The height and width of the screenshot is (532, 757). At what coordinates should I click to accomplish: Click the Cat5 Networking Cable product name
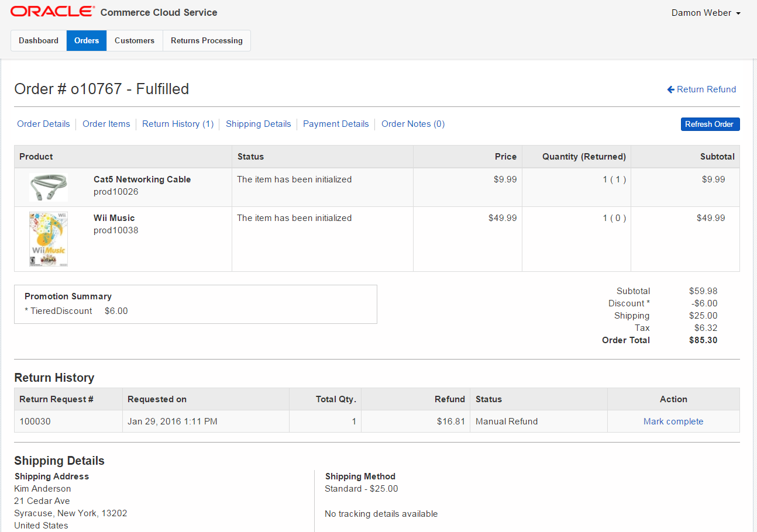(x=142, y=179)
